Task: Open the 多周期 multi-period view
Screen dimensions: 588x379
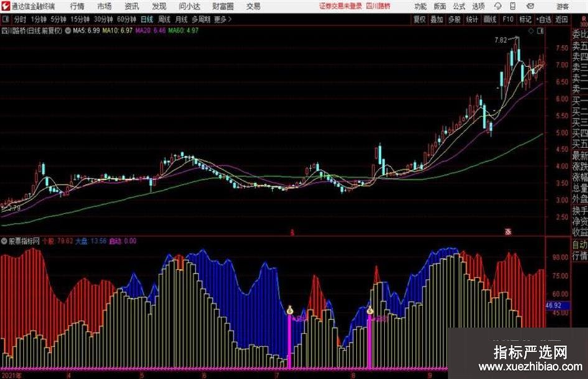Action: coord(201,19)
